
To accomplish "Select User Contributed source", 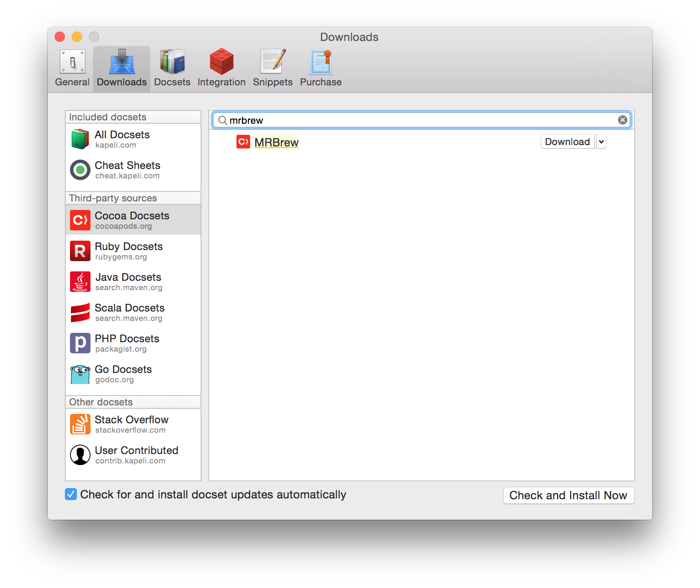I will pos(133,455).
